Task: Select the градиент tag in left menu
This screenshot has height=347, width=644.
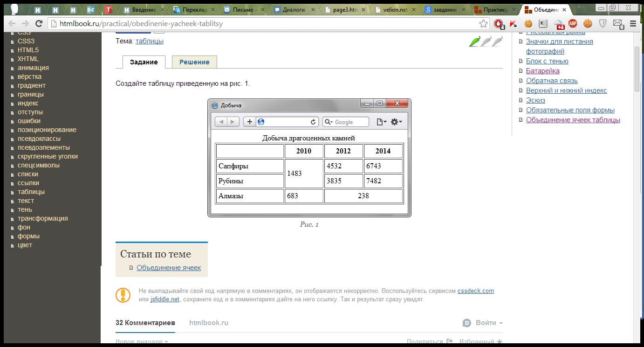Action: point(32,85)
